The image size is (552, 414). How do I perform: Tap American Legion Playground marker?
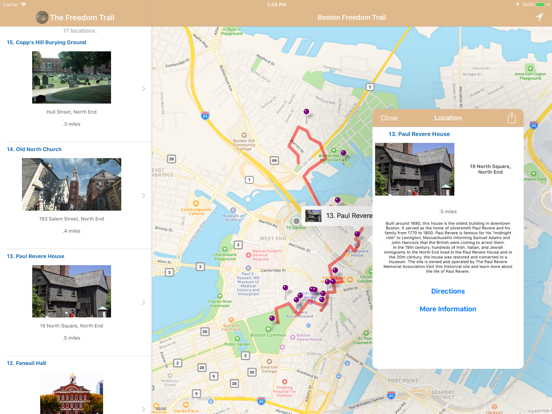coord(530,68)
